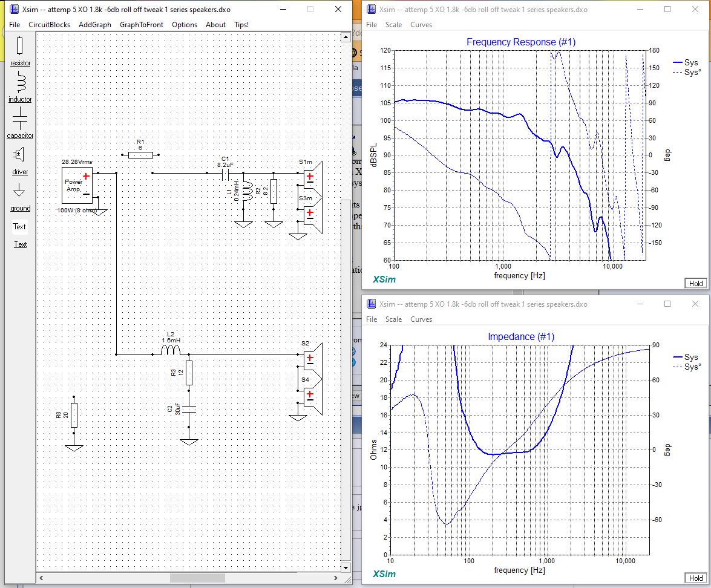The width and height of the screenshot is (711, 588).
Task: Select driver S3m in the schematic
Action: (x=313, y=215)
